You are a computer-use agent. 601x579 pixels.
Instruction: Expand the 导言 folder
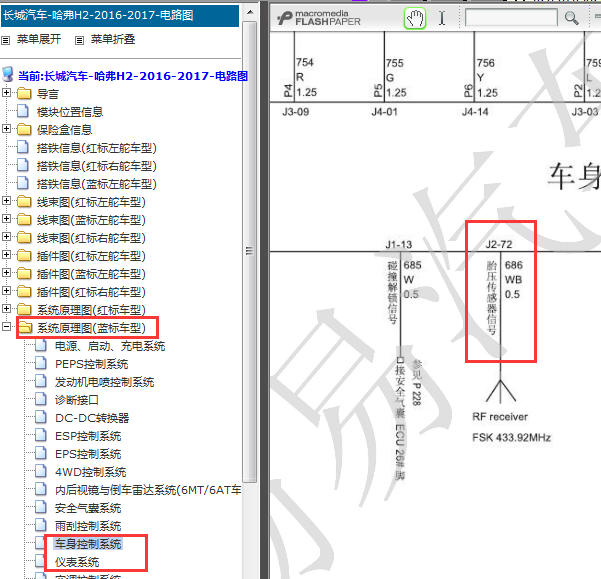6,92
